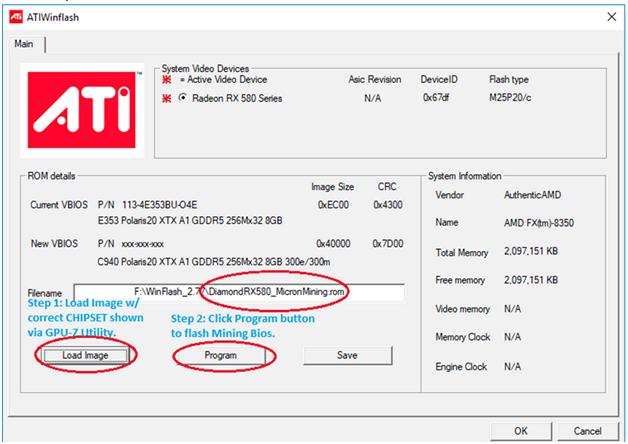Click the Asic Revision column header
This screenshot has width=628, height=444.
(x=374, y=80)
